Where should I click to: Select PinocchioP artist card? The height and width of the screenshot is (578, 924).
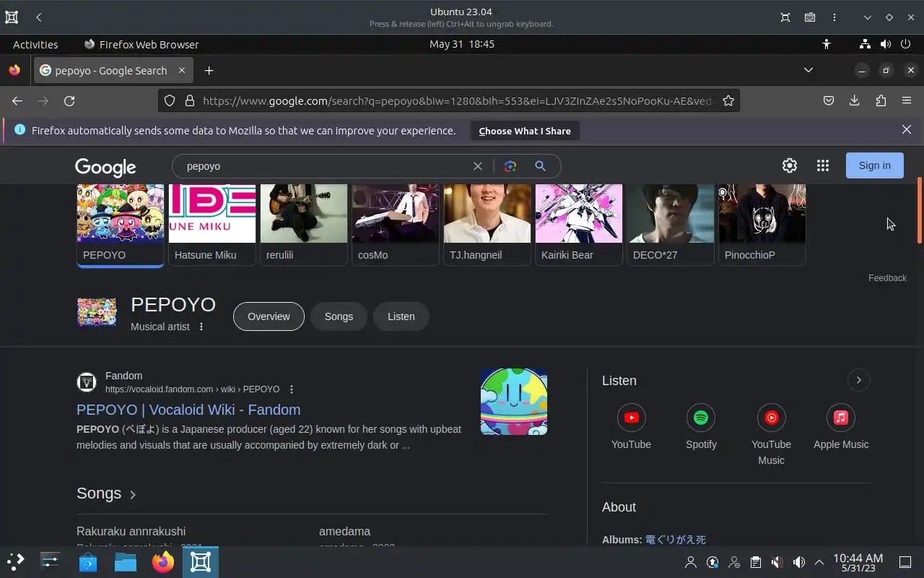click(x=762, y=225)
